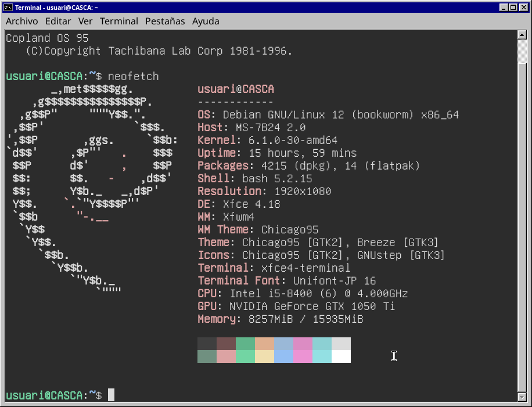Click the terminal icon in the title bar
532x407 pixels.
[8, 7]
